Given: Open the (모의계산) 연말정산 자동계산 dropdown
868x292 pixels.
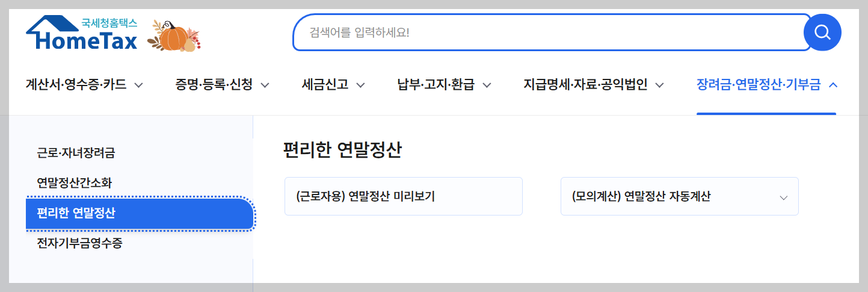Looking at the screenshot, I should 679,196.
